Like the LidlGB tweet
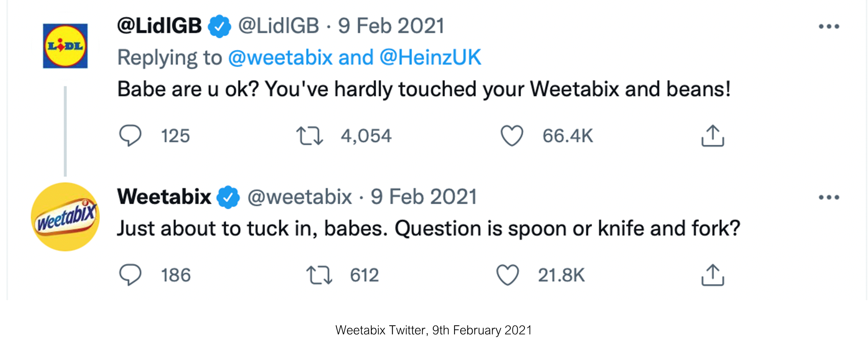 511,136
